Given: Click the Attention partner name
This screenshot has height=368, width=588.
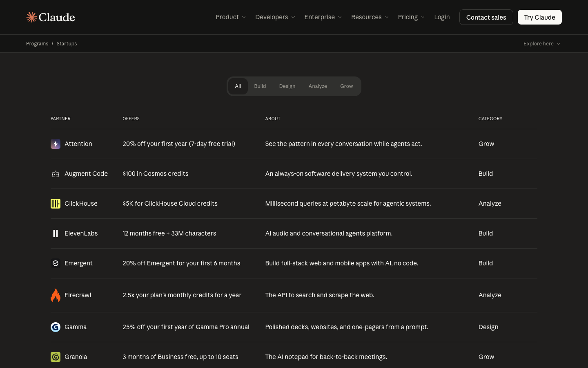Looking at the screenshot, I should coord(78,144).
